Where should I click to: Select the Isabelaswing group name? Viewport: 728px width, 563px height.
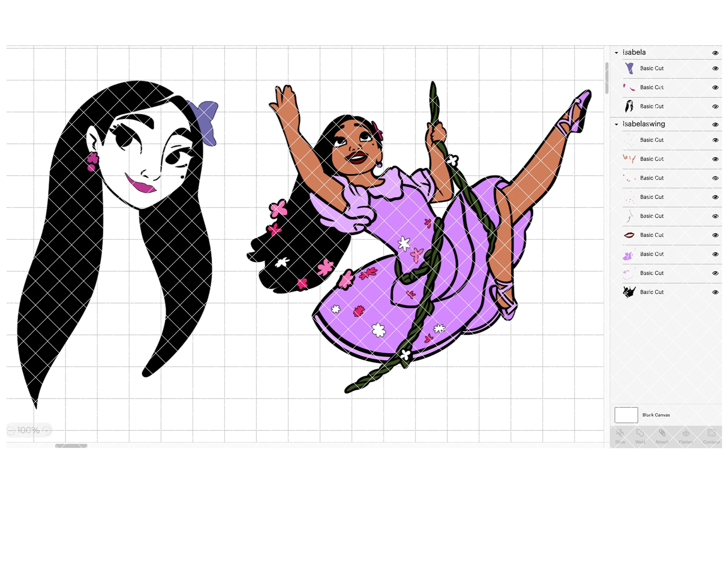[644, 124]
